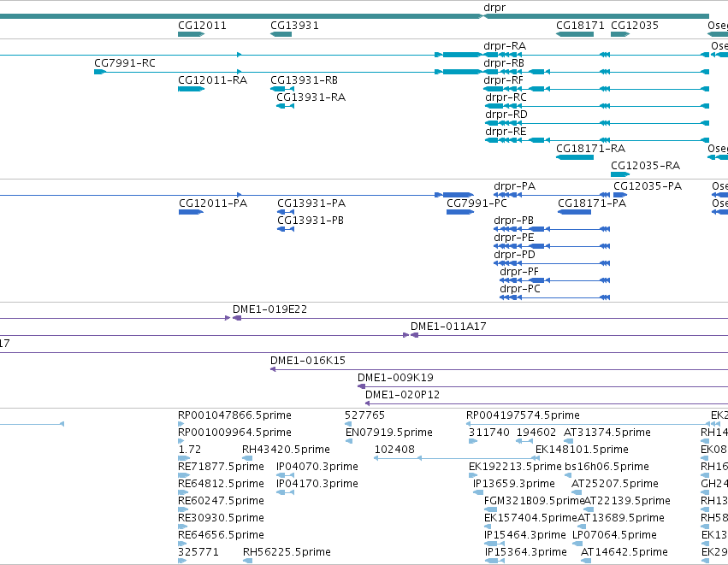Open the CG18171 gene label
This screenshot has width=728, height=565.
580,26
